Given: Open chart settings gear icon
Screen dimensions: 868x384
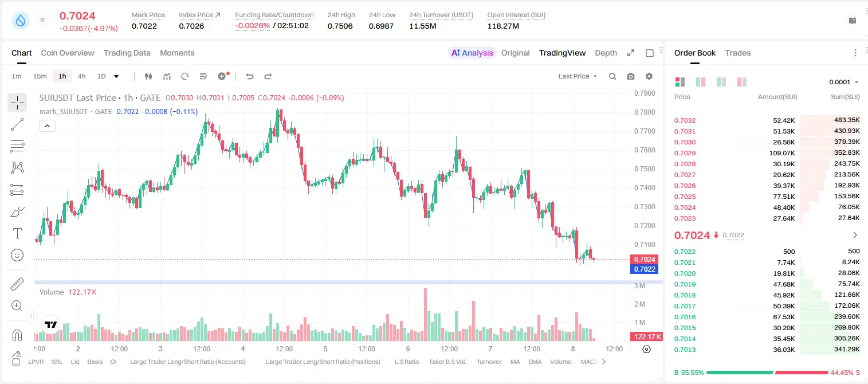Looking at the screenshot, I should click(x=649, y=76).
